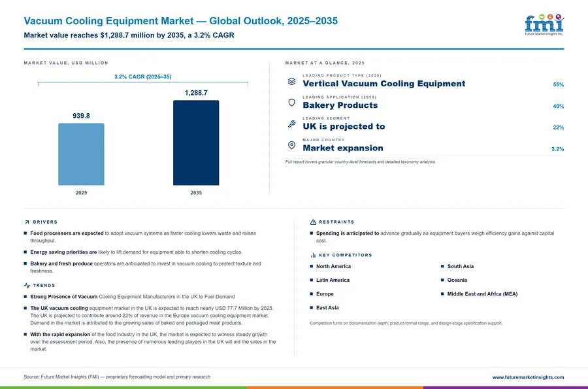Screen dimensions: 588x389
Task: Open the www.futuremarketinsights.com link
Action: 528,377
